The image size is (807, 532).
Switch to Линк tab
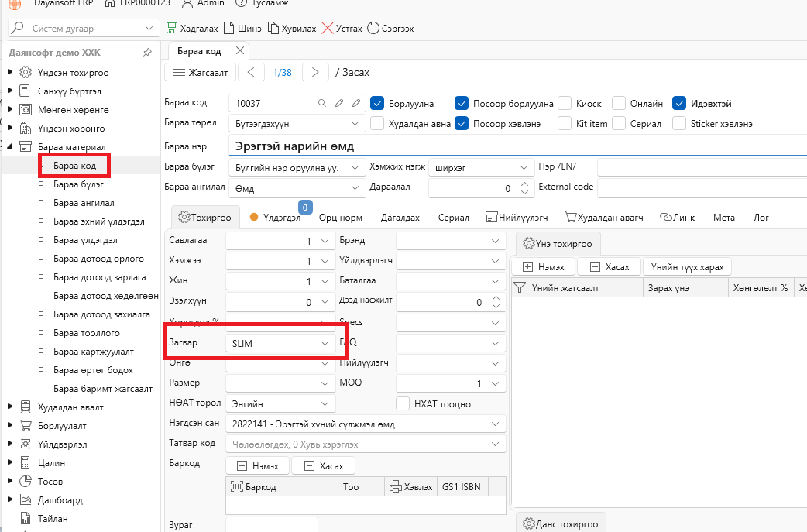678,218
